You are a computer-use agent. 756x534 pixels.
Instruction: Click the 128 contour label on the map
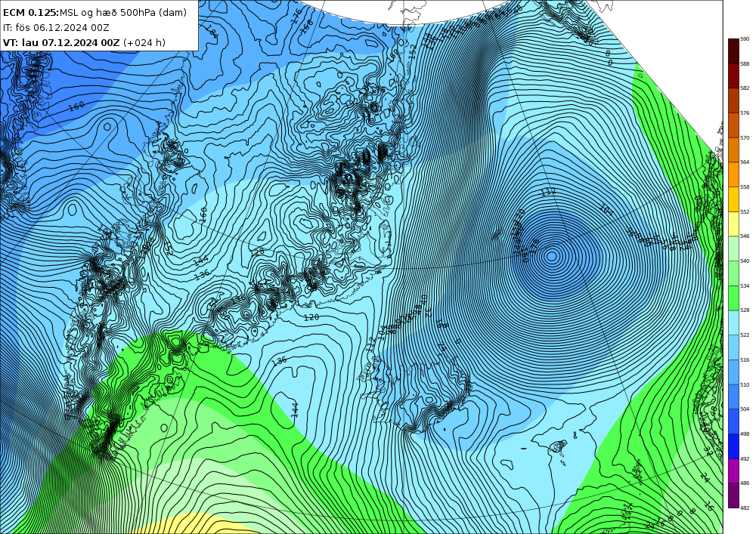[x=258, y=252]
